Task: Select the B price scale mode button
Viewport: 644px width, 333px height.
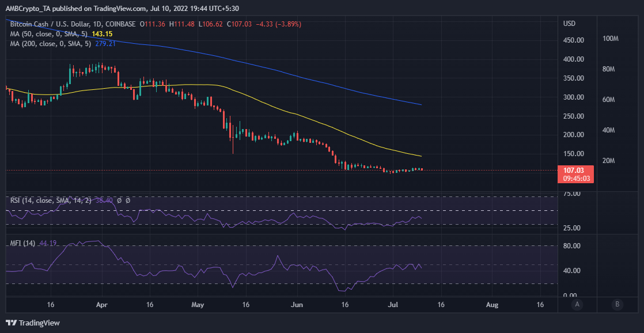Action: point(617,305)
